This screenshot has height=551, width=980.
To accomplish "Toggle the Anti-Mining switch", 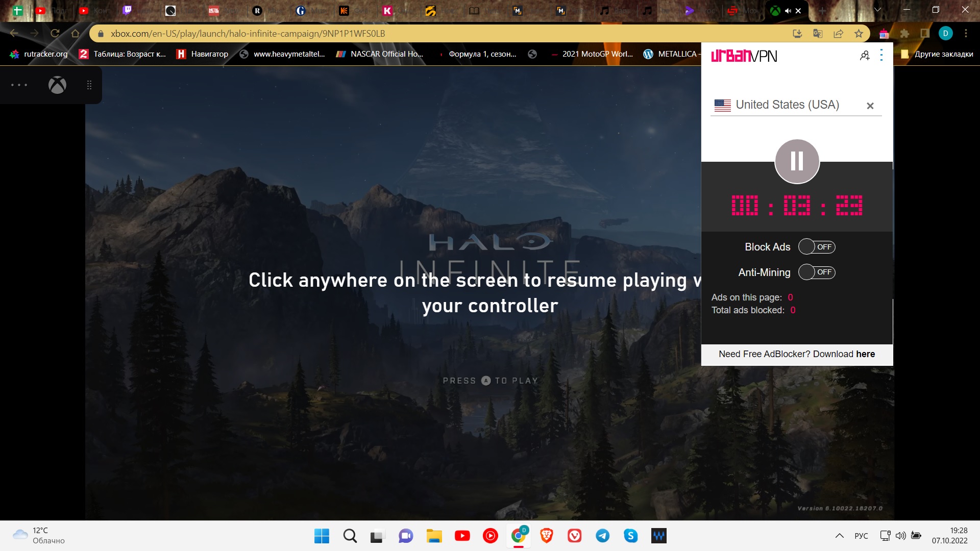I will [817, 272].
